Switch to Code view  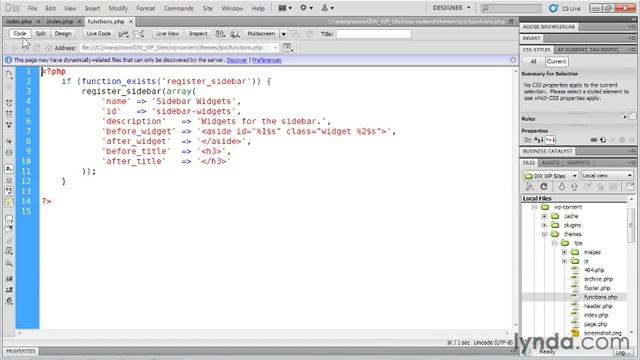click(20, 34)
